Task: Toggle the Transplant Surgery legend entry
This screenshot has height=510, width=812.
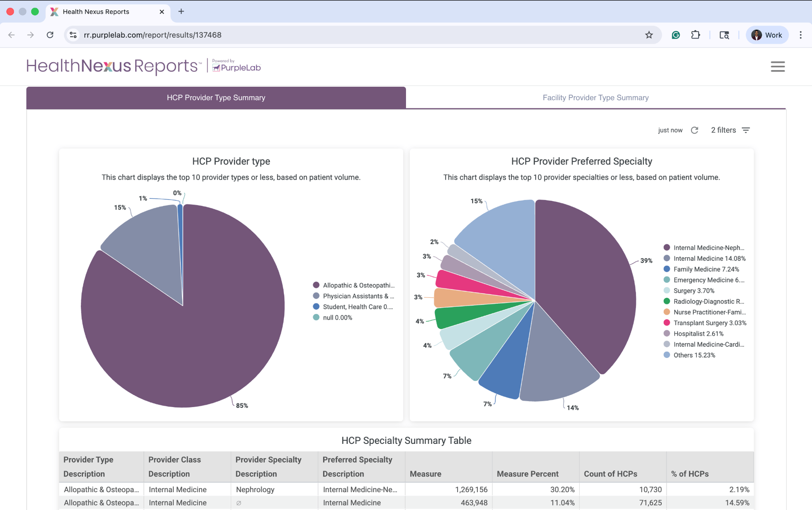Action: (709, 323)
